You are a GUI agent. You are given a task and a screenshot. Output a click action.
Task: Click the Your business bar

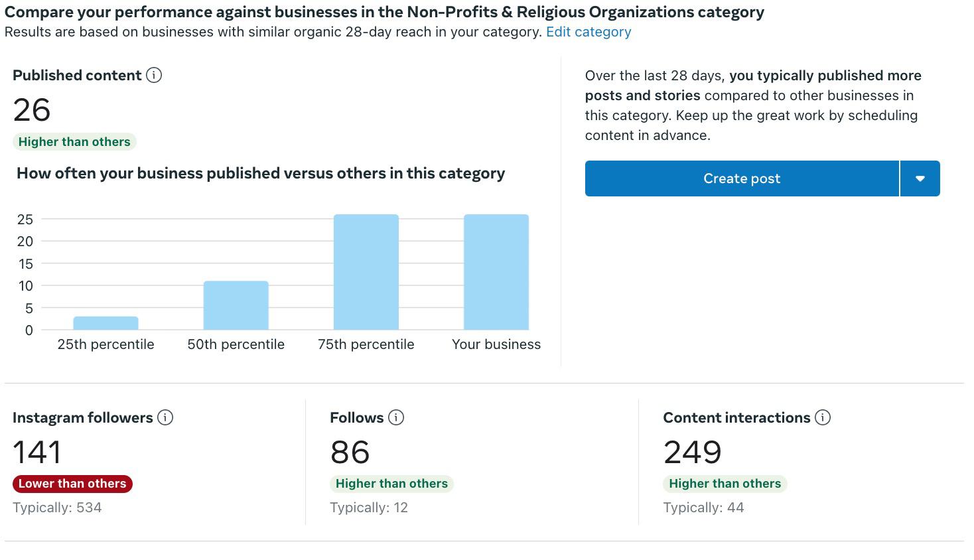pyautogui.click(x=496, y=272)
